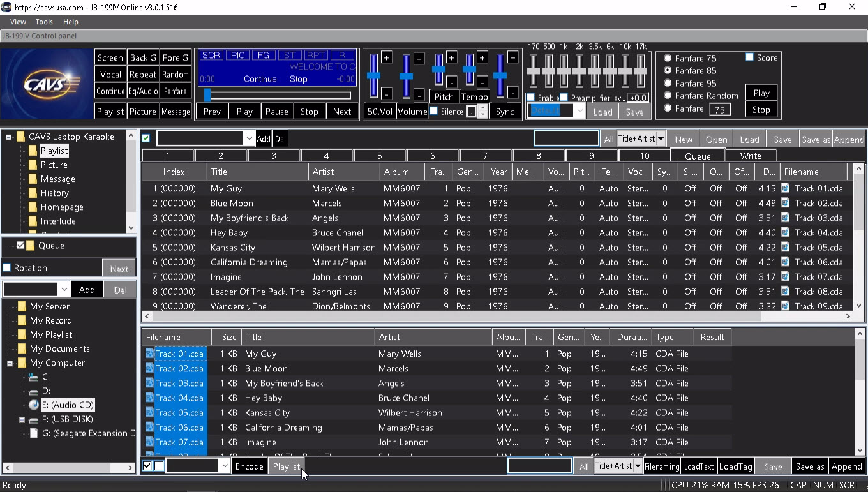Click the LoadTag button

pyautogui.click(x=735, y=466)
